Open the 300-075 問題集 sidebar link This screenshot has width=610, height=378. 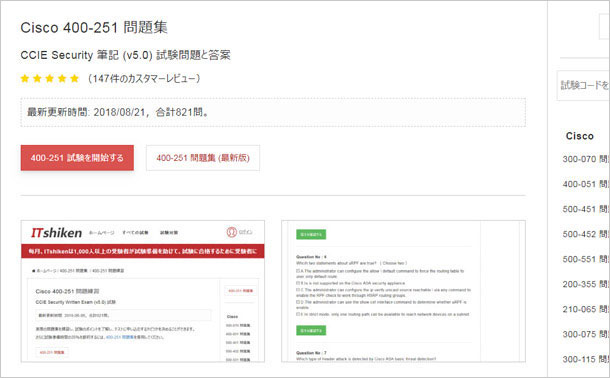point(585,334)
